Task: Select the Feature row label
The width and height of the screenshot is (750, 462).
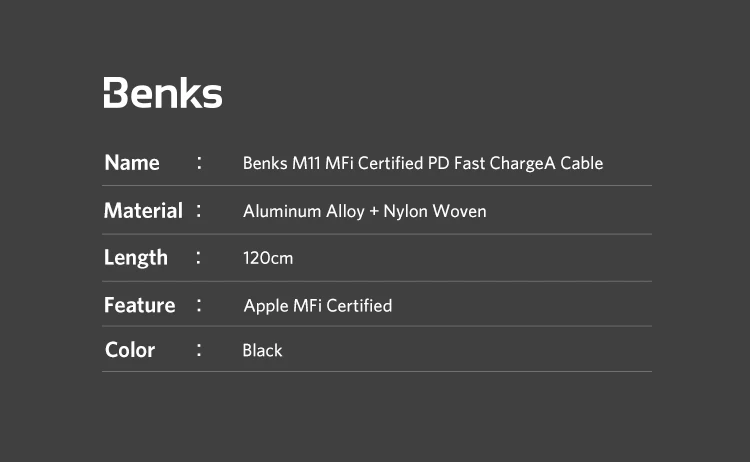Action: point(139,305)
